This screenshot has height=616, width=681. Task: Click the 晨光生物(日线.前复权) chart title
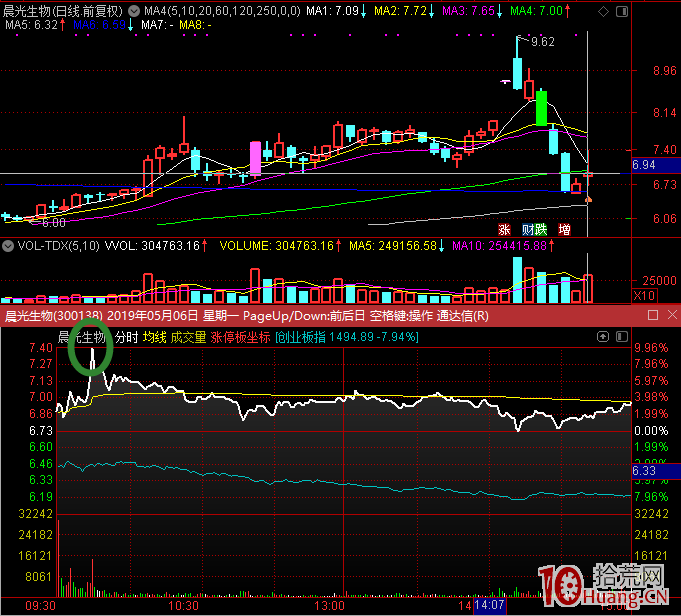coord(63,11)
